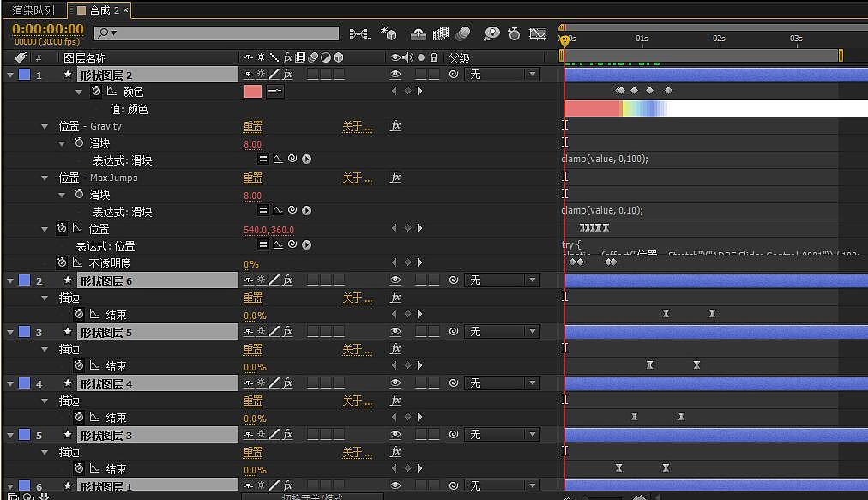Collapse the 位置 - Gravity effect group
The image size is (868, 500).
point(45,126)
